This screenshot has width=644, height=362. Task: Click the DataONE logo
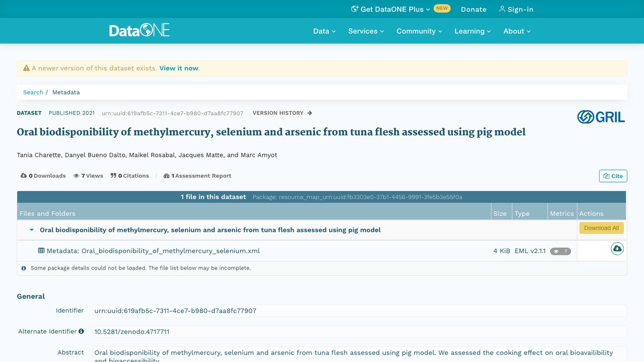click(x=139, y=30)
